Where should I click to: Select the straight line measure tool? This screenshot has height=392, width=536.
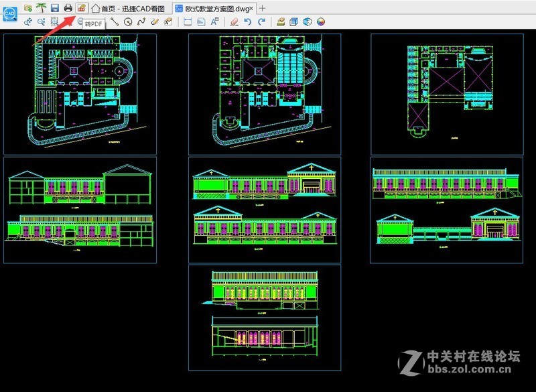115,22
